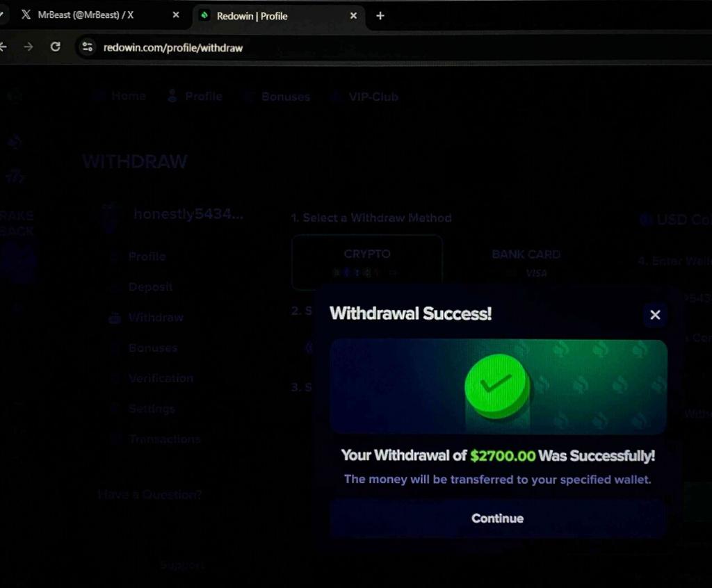The image size is (712, 588).
Task: Open a new browser tab
Action: 380,16
